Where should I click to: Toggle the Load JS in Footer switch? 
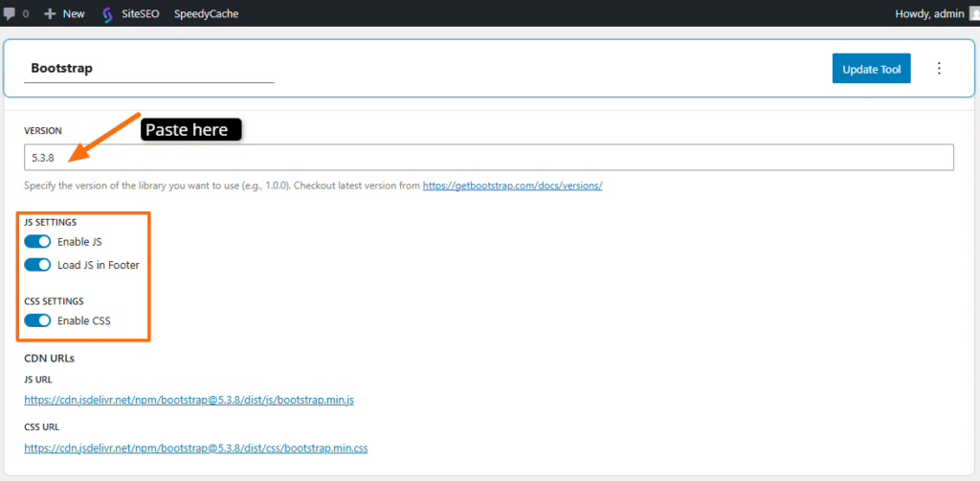click(37, 265)
